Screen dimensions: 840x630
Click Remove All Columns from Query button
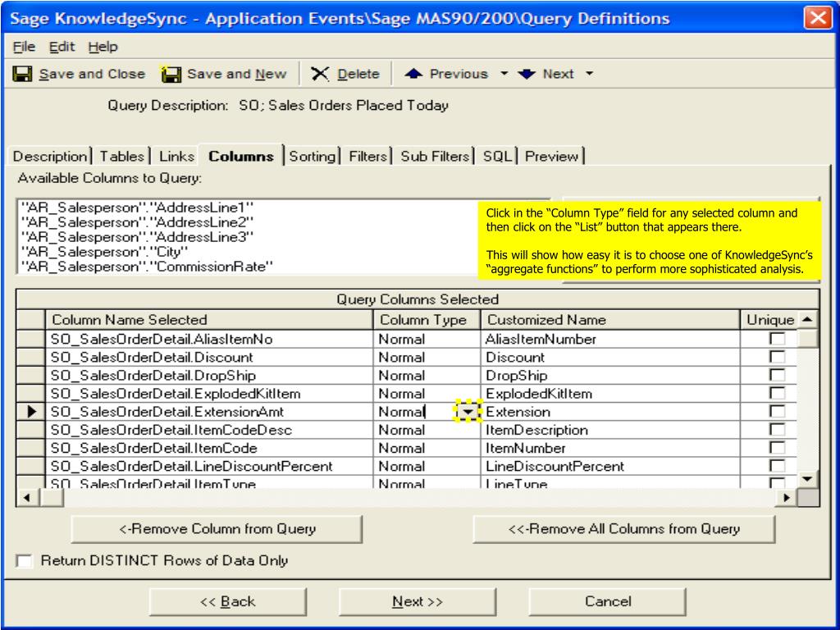coord(624,529)
